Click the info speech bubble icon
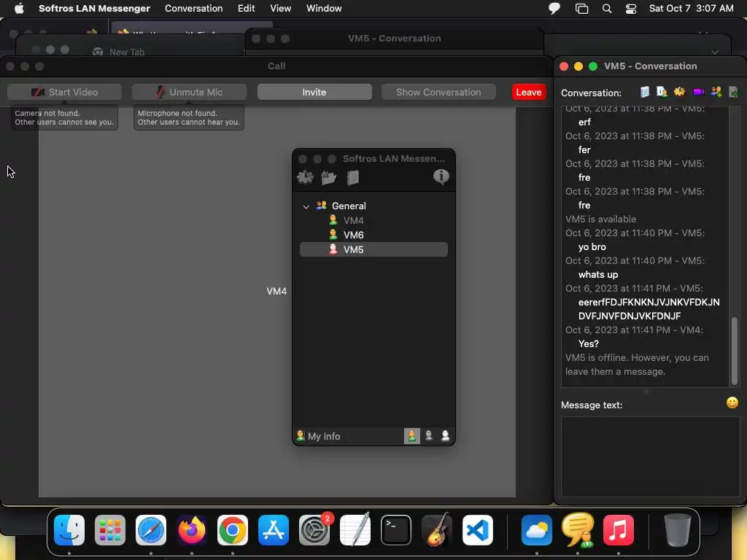Viewport: 747px width, 560px height. tap(441, 176)
